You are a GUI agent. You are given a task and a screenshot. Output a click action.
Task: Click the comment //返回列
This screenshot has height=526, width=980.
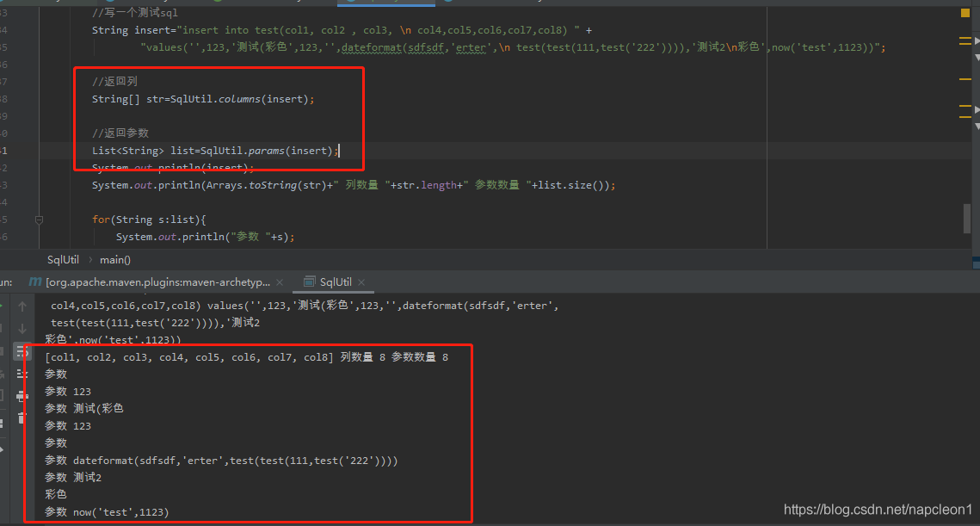(114, 81)
